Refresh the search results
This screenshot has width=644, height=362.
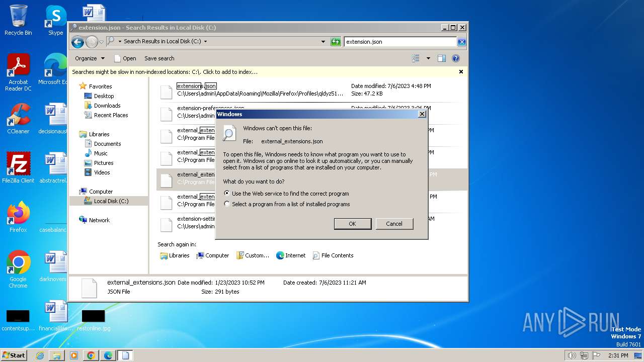[x=336, y=42]
